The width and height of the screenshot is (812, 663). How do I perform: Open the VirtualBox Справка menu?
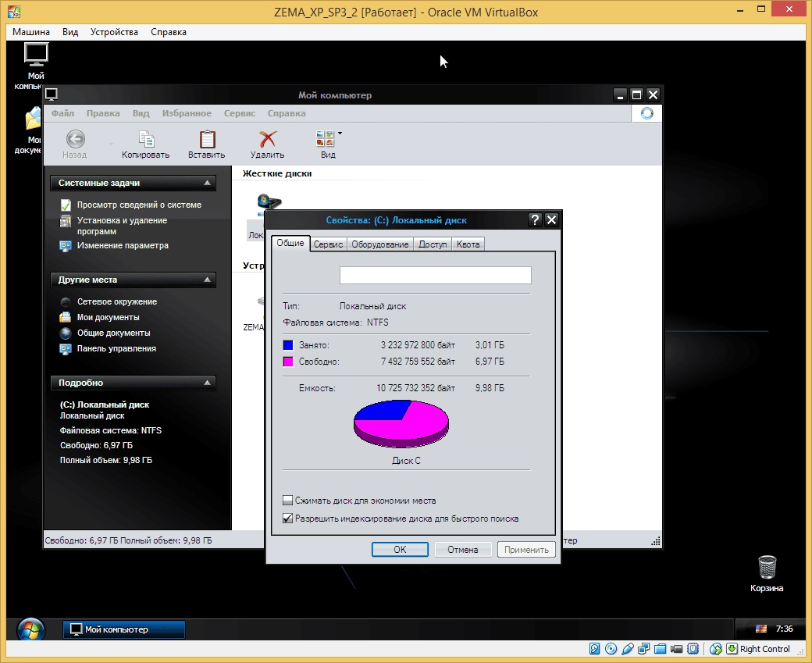pyautogui.click(x=169, y=32)
